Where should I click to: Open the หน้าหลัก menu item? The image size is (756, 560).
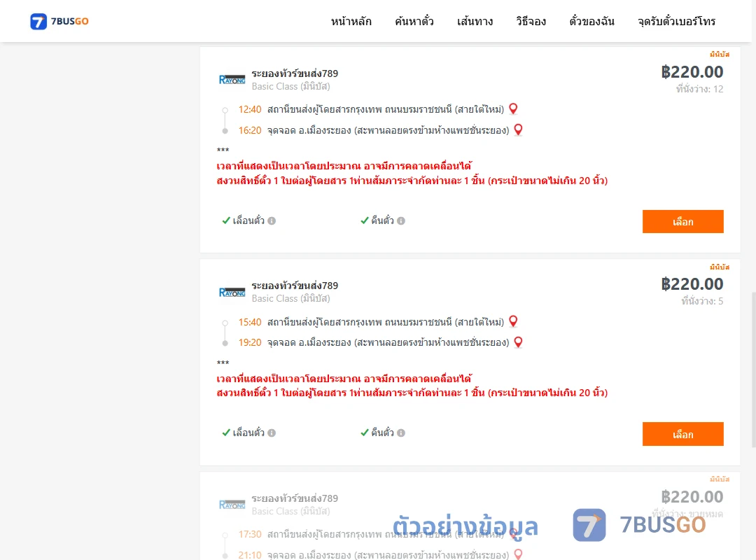(x=351, y=21)
